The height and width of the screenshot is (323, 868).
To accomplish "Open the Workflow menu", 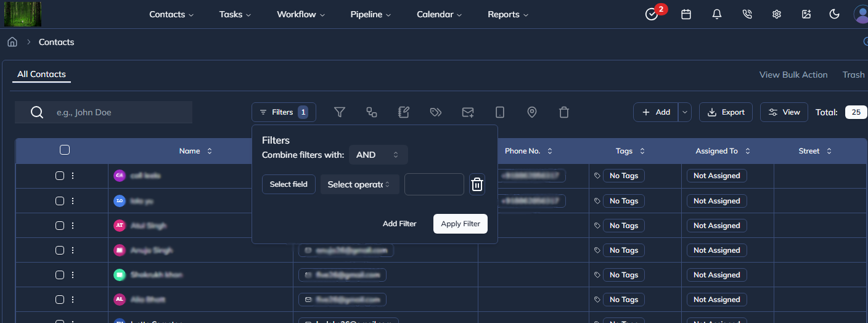I will coord(301,14).
